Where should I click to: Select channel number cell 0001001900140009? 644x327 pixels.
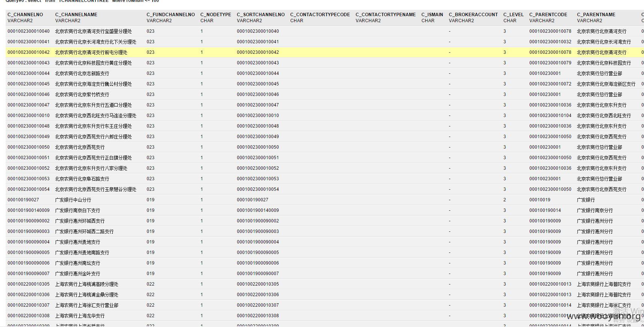tap(29, 210)
